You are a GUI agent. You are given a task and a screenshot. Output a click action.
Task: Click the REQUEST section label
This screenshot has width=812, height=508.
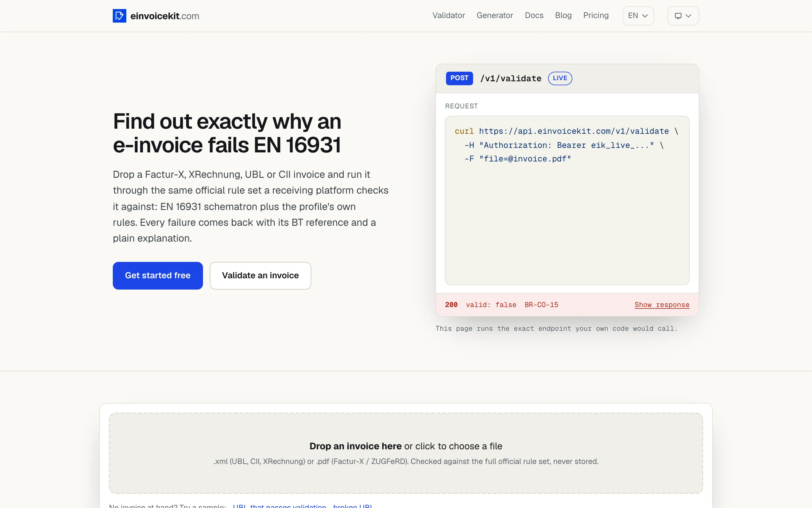[461, 106]
